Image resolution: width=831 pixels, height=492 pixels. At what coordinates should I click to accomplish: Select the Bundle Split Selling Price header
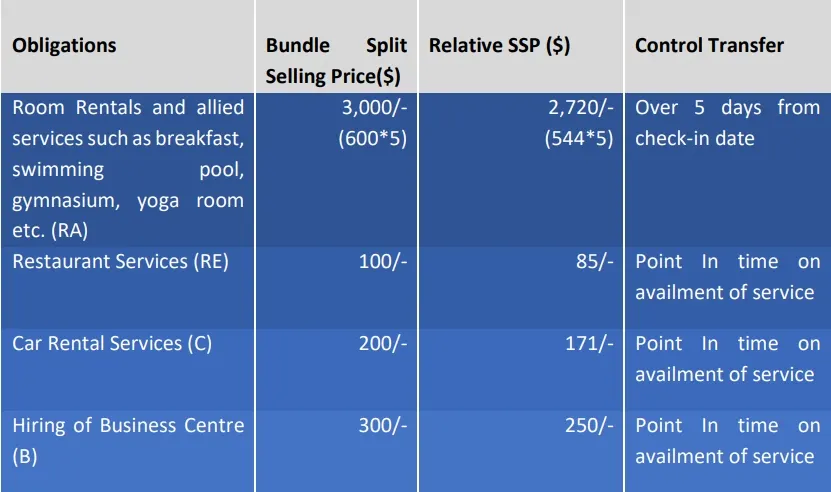[x=336, y=60]
